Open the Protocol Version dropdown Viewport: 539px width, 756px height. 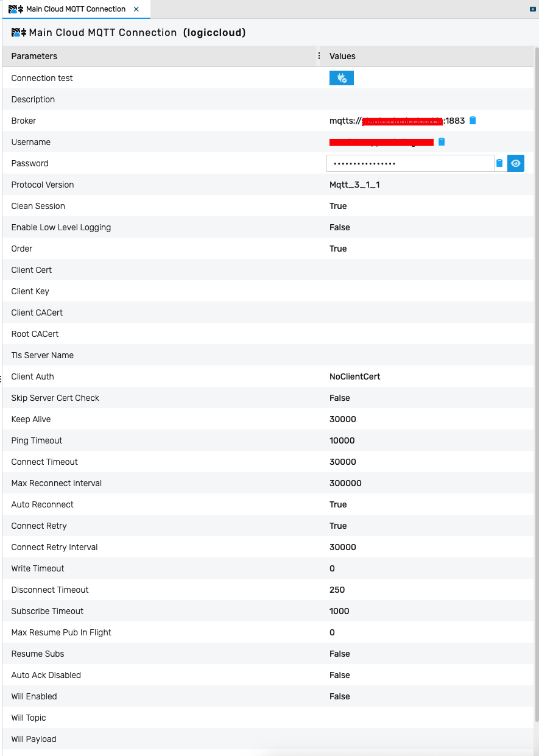(x=355, y=184)
